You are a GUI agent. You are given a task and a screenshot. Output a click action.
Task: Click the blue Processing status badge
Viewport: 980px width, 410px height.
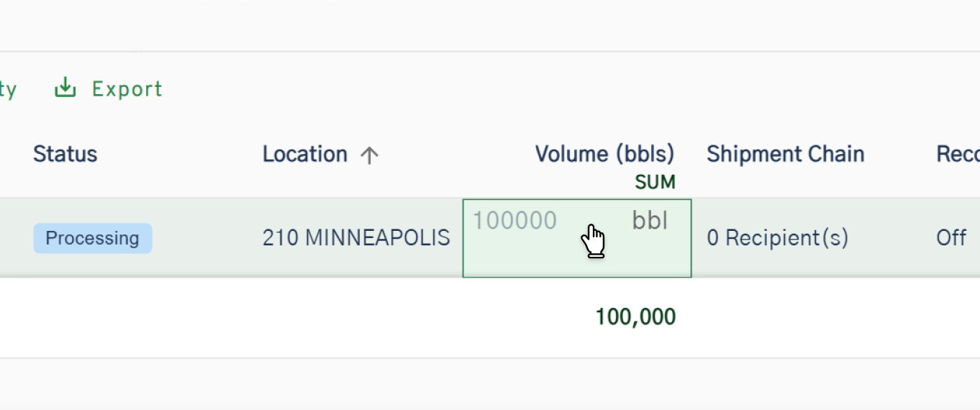point(93,238)
